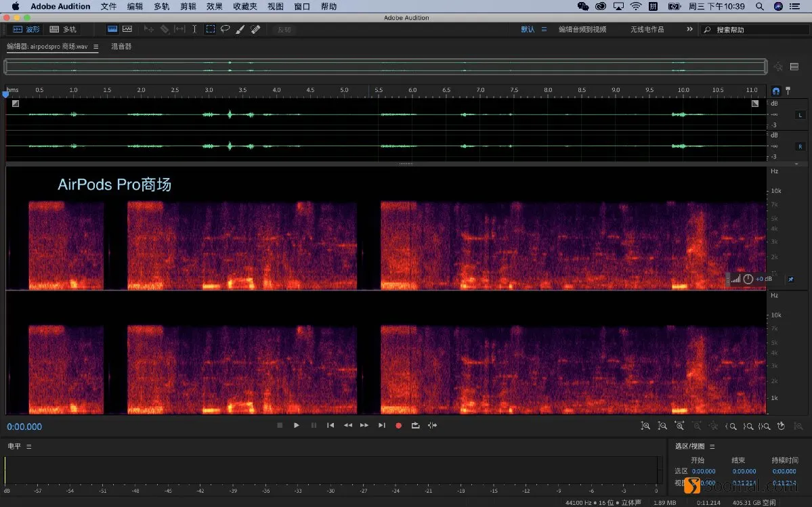Switch to Waveform (波形) editor view
This screenshot has width=812, height=507.
(x=26, y=30)
